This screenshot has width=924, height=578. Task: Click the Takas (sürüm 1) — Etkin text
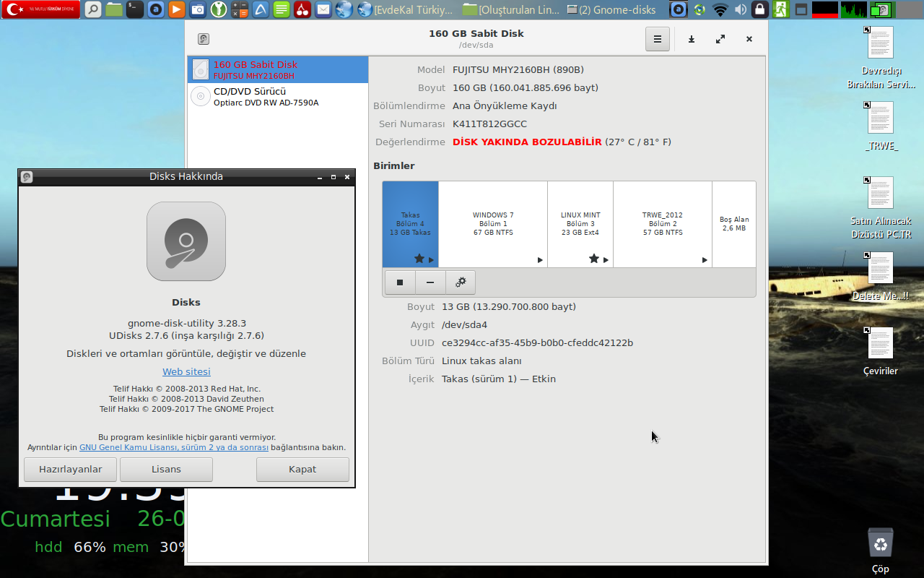[499, 379]
